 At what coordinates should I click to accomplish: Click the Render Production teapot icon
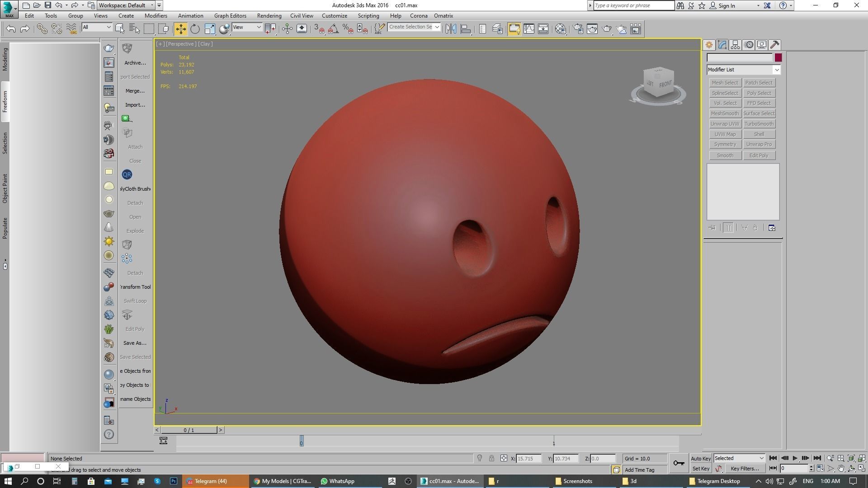(x=607, y=29)
